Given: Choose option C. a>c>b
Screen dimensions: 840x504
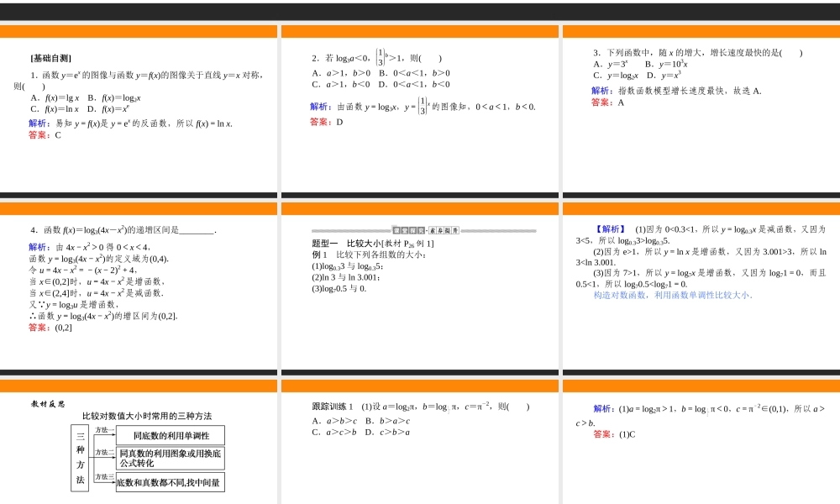Looking at the screenshot, I should pyautogui.click(x=334, y=433).
